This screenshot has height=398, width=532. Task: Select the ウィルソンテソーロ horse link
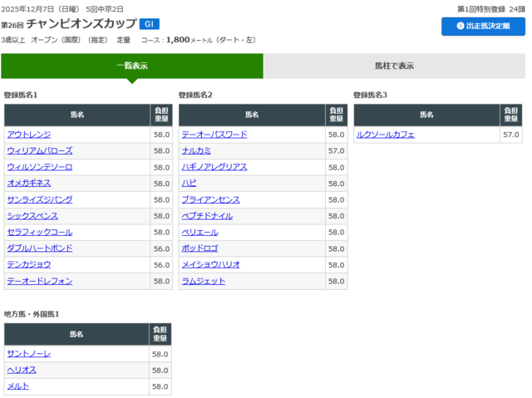[x=40, y=167]
